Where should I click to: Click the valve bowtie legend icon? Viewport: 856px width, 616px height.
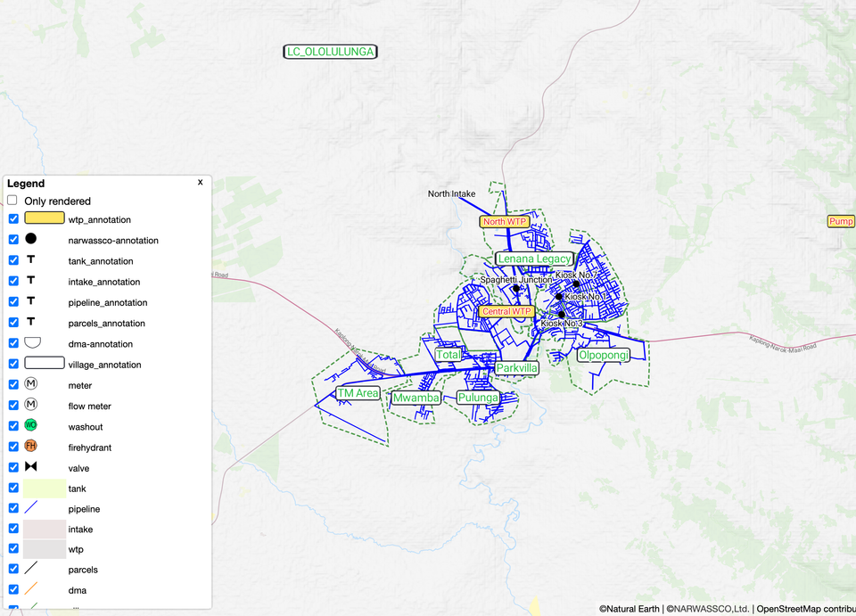coord(31,466)
